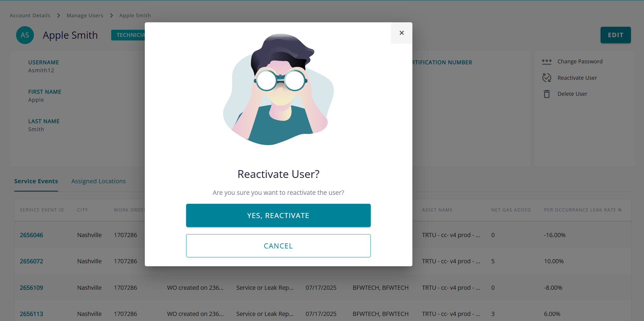Click the 6.00% leak rate cell
The width and height of the screenshot is (644, 321).
click(552, 314)
